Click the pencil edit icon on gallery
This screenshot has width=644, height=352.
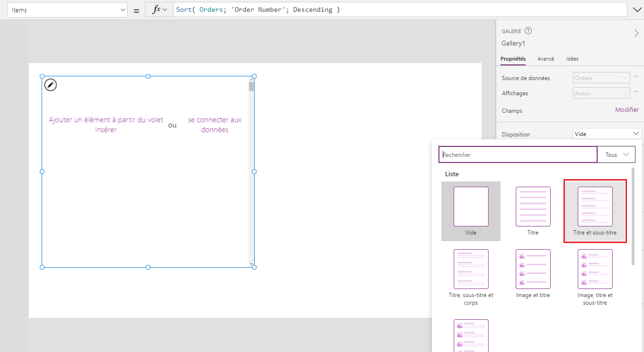pos(50,85)
